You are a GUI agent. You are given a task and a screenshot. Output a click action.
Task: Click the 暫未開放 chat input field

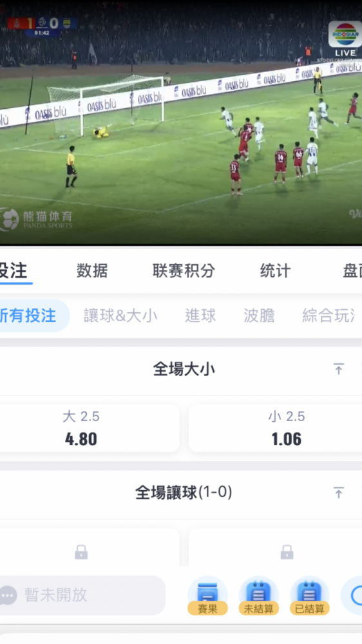[x=82, y=595]
